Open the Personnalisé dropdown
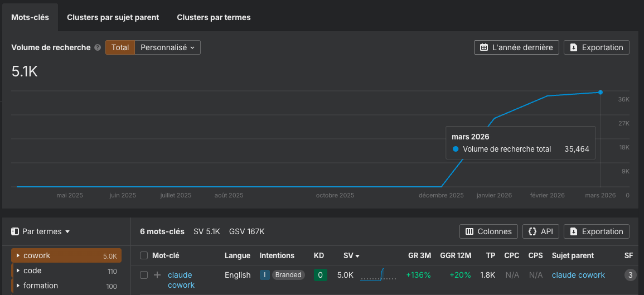This screenshot has height=295, width=644. (168, 47)
